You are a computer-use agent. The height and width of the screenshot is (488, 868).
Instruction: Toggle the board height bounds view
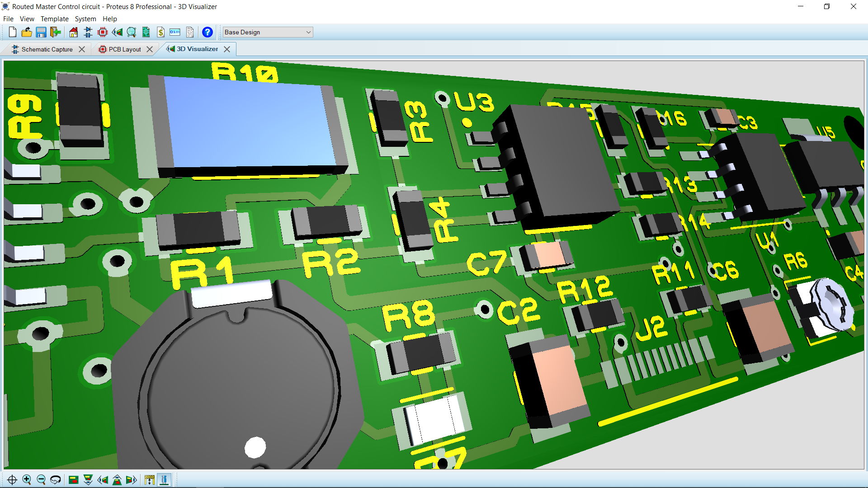150,480
